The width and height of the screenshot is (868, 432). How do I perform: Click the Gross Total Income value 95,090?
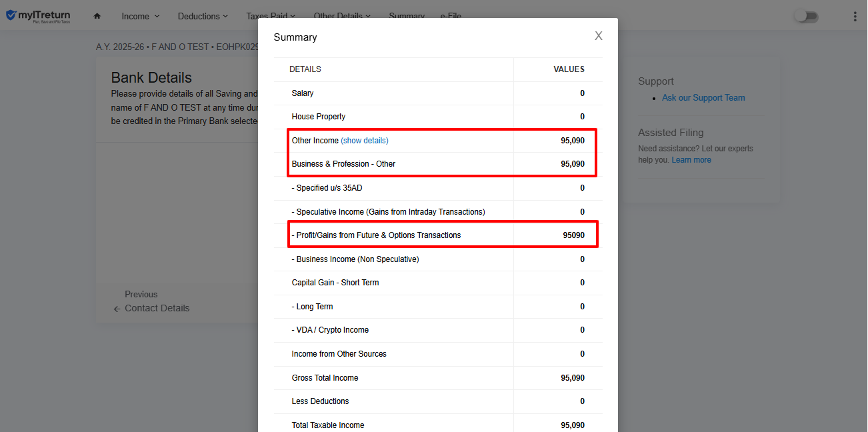(x=573, y=378)
